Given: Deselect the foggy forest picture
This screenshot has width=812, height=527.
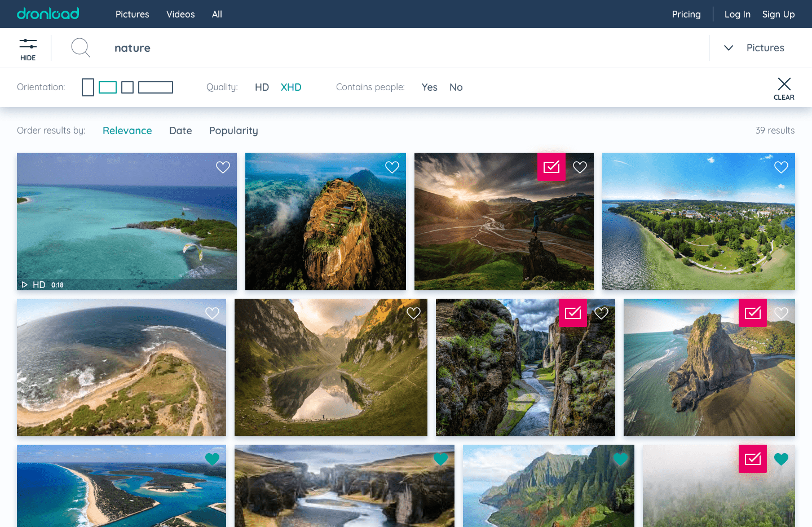Looking at the screenshot, I should point(753,459).
